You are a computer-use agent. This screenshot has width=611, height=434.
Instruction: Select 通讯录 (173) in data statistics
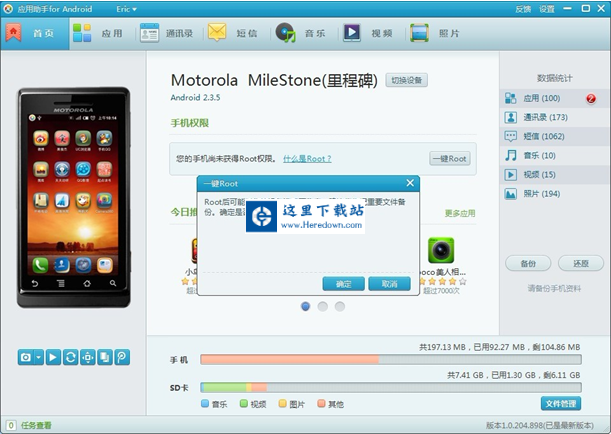(x=555, y=117)
